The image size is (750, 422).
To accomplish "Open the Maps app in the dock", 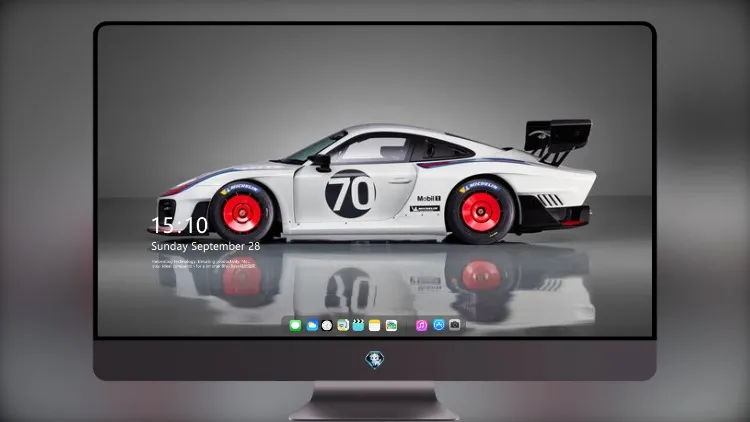I will tap(343, 326).
